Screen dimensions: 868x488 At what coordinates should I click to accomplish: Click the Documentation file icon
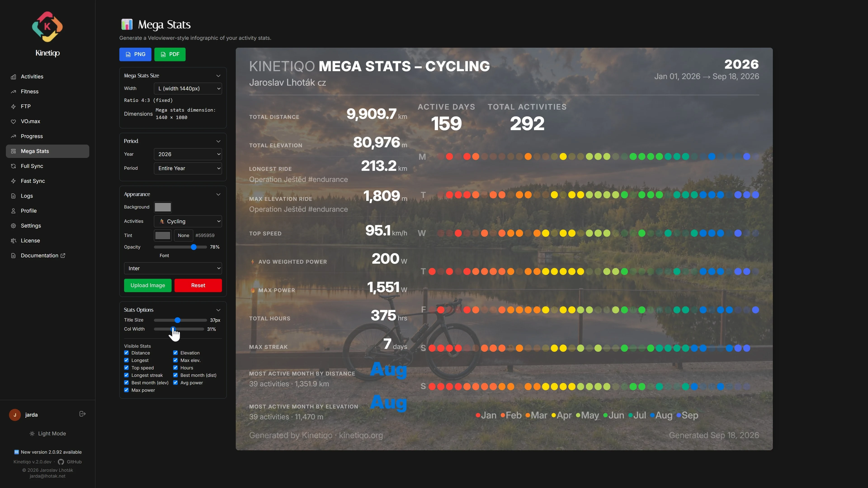click(14, 256)
